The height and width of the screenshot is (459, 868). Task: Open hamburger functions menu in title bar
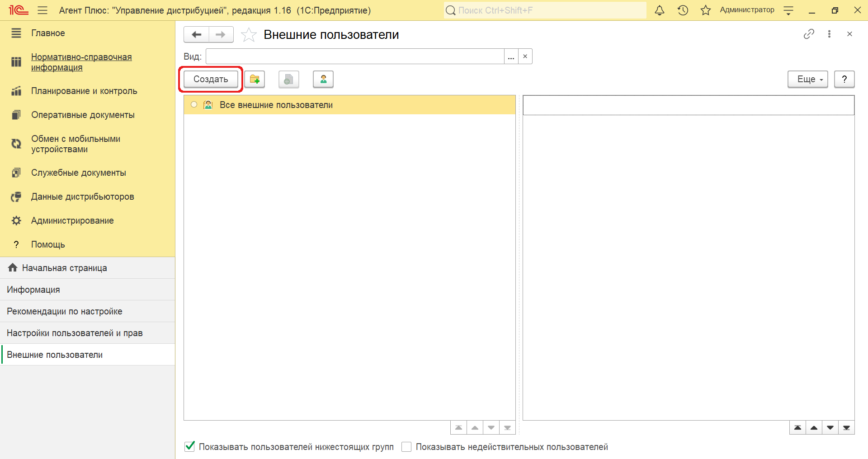coord(42,10)
